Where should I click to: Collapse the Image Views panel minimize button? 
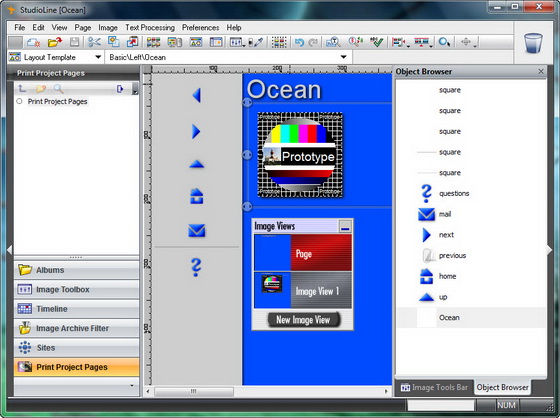tap(345, 227)
